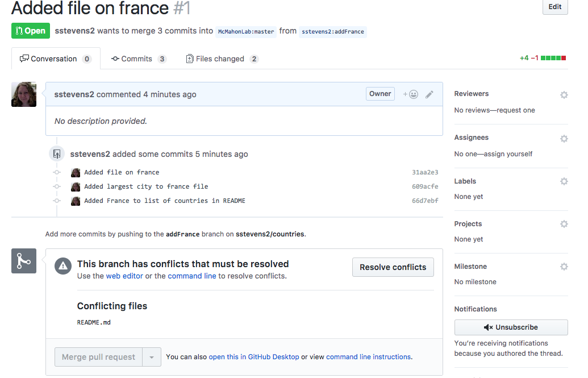Click the Resolve conflicts button
The image size is (588, 378).
pos(393,267)
